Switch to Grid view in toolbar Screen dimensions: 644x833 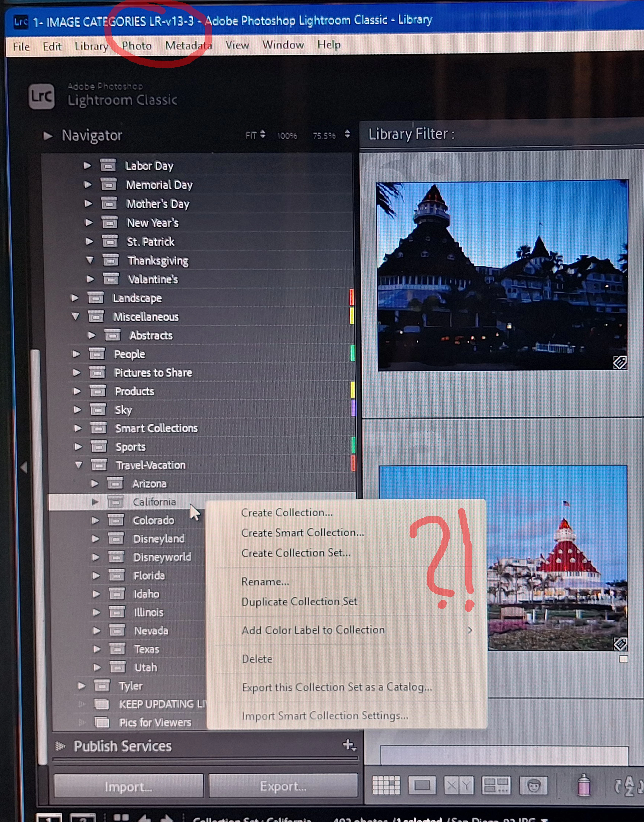point(386,786)
